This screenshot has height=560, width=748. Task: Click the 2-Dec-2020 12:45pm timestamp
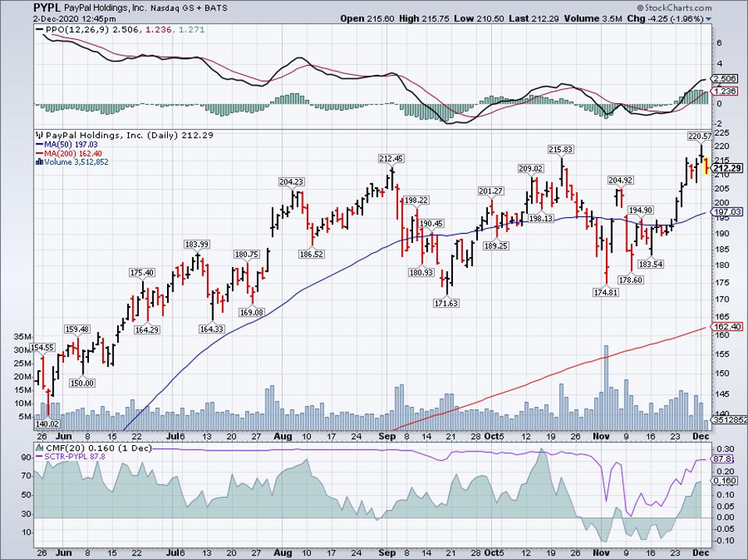(x=74, y=19)
